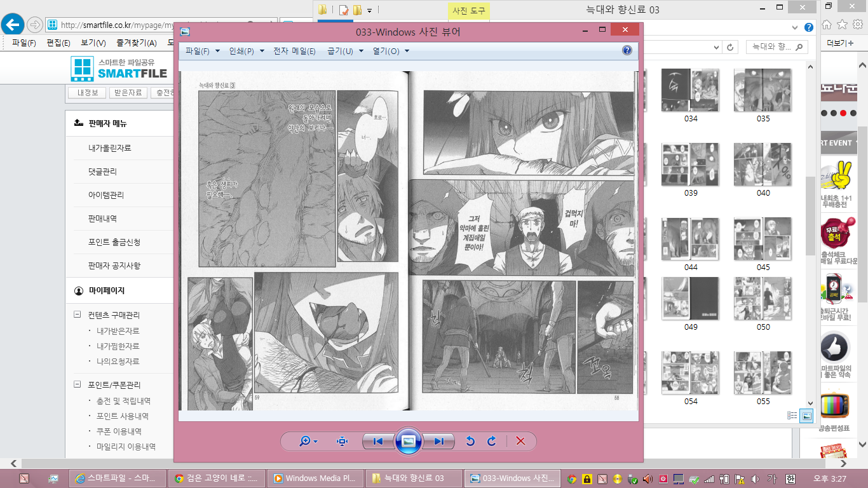
Task: Go to the next photo
Action: point(439,441)
